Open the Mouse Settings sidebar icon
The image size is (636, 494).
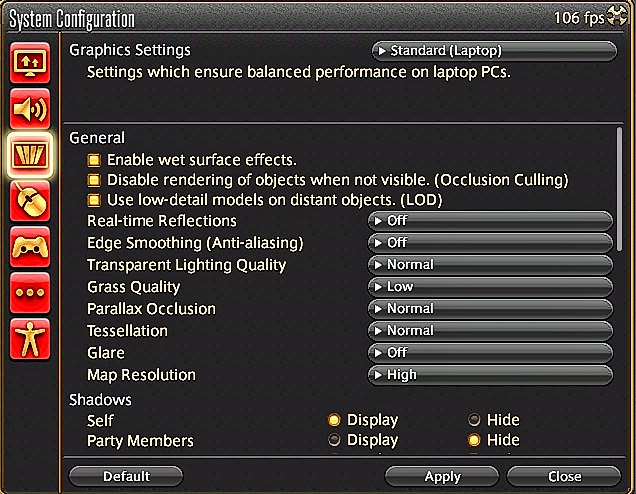coord(30,201)
